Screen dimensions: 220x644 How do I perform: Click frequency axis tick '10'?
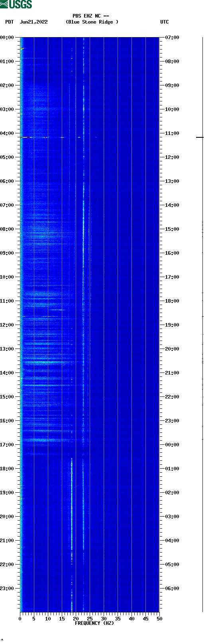tap(48, 619)
